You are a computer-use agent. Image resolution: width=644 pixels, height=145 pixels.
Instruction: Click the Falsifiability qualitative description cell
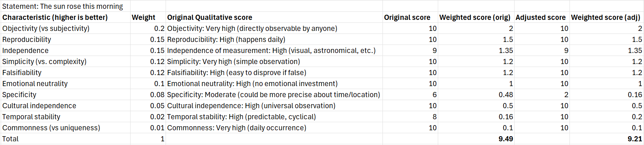[274, 72]
